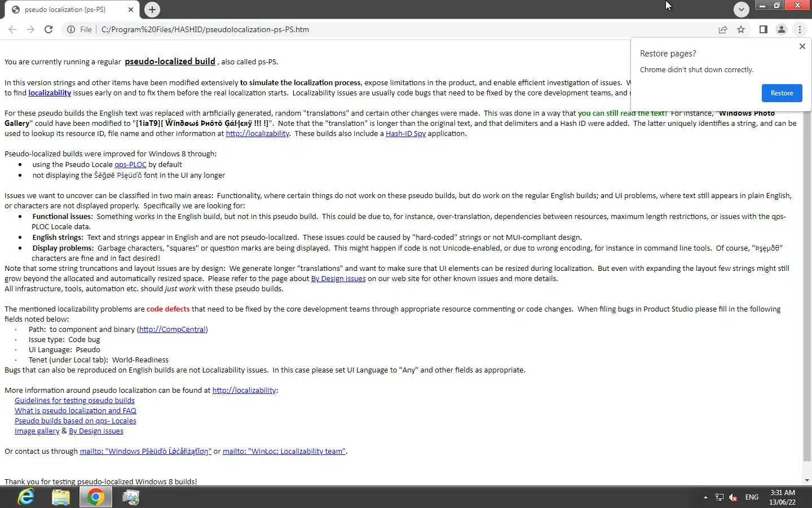The image size is (812, 508).
Task: Reload the current page
Action: tap(48, 29)
